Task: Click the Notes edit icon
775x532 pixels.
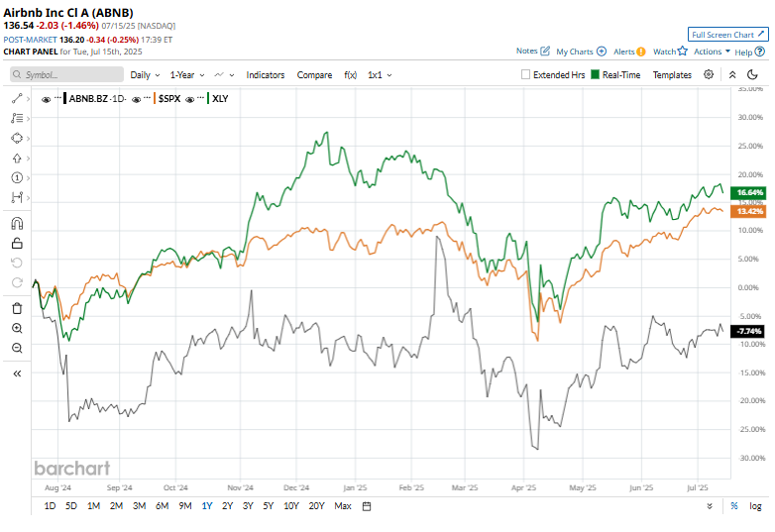Action: coord(545,51)
